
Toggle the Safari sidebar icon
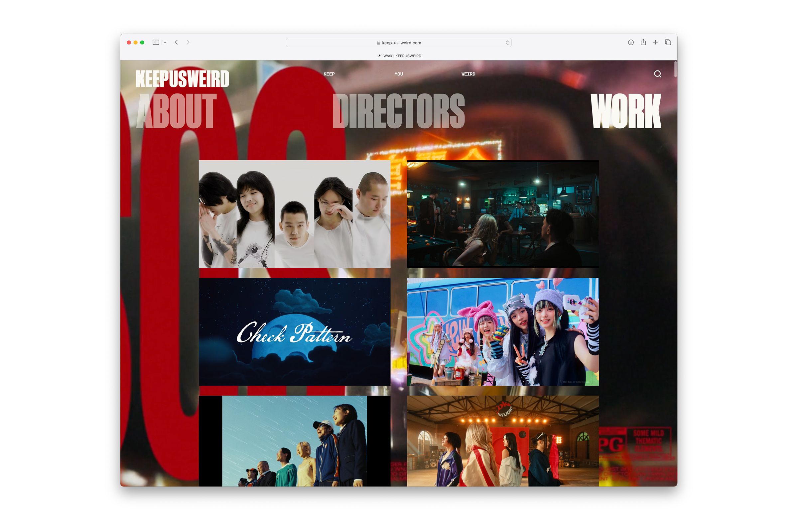click(156, 43)
